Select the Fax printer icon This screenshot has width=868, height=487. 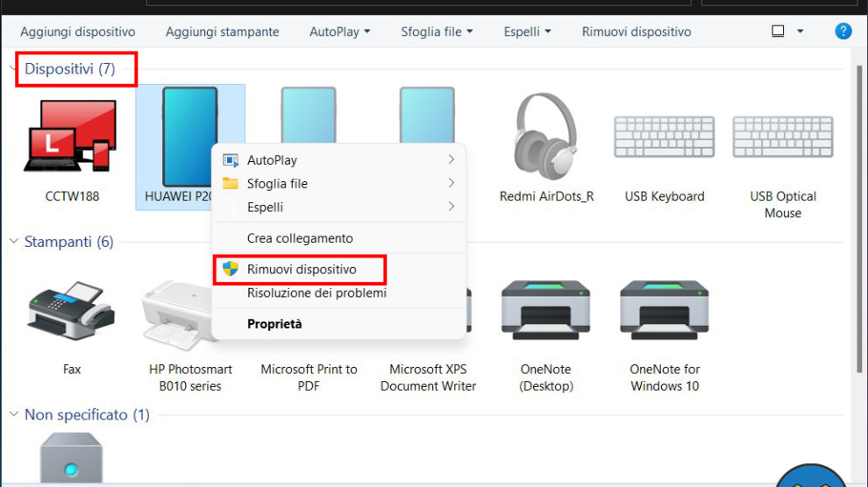pyautogui.click(x=71, y=311)
